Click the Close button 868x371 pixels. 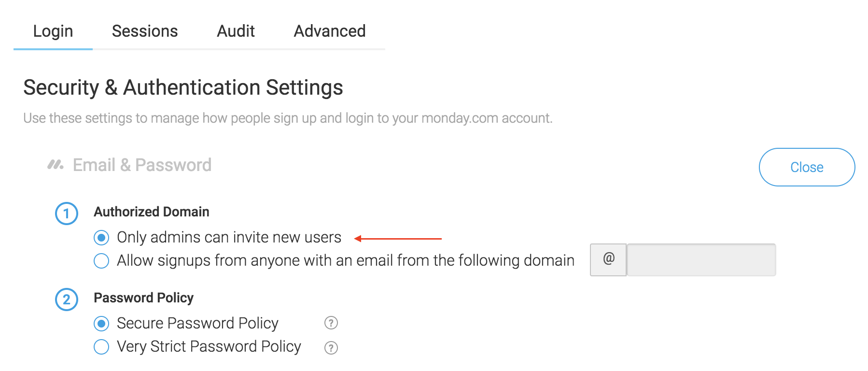[x=807, y=167]
